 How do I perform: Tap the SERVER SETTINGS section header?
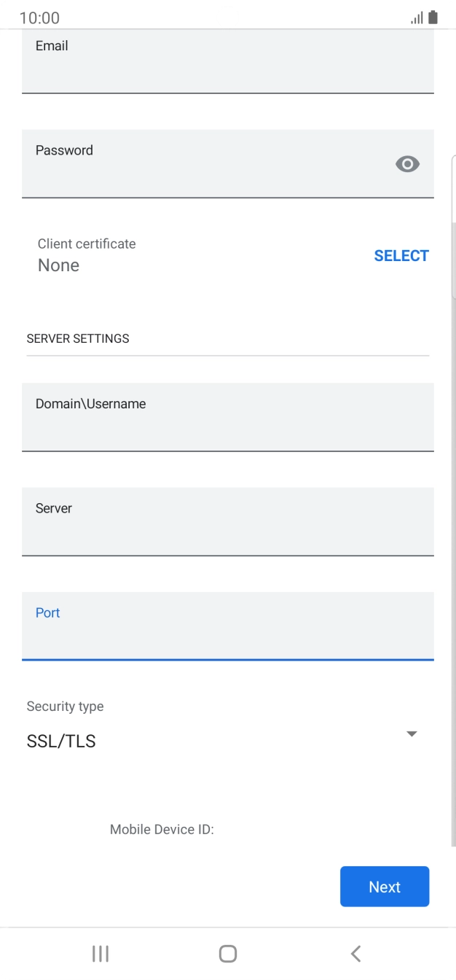tap(77, 338)
